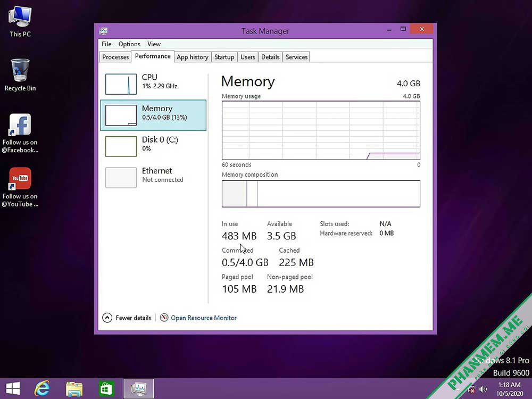532x399 pixels.
Task: Open the View menu
Action: click(x=154, y=44)
